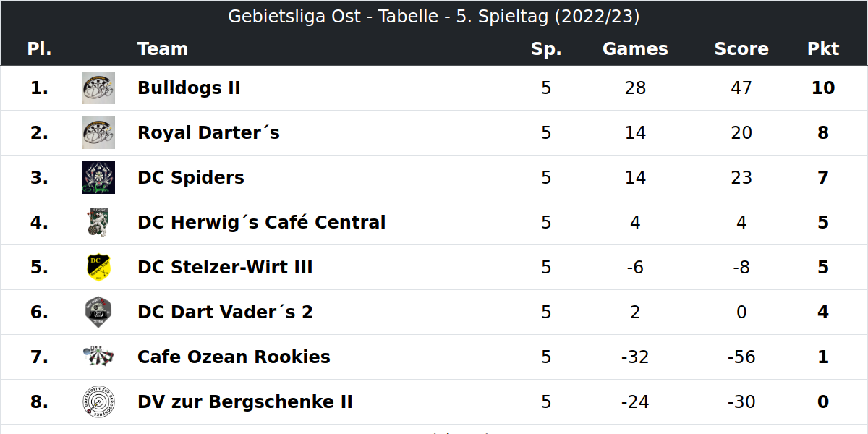Click the Gebietsliga Ost table title bar

[434, 17]
